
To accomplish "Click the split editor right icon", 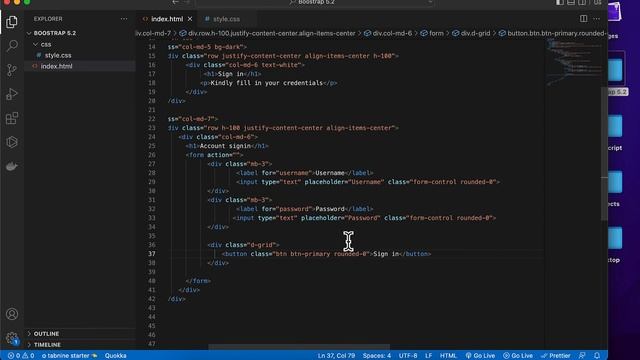I will pyautogui.click(x=583, y=19).
